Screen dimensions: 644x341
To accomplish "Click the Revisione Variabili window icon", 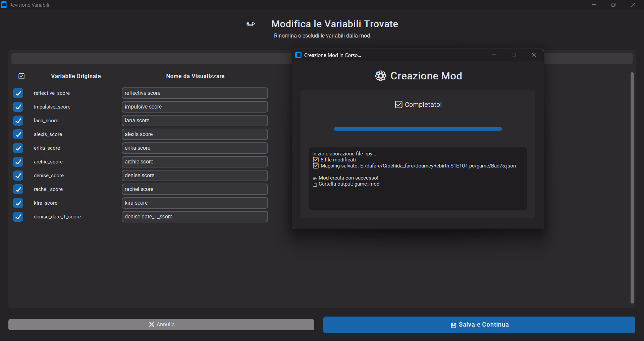I will (4, 5).
